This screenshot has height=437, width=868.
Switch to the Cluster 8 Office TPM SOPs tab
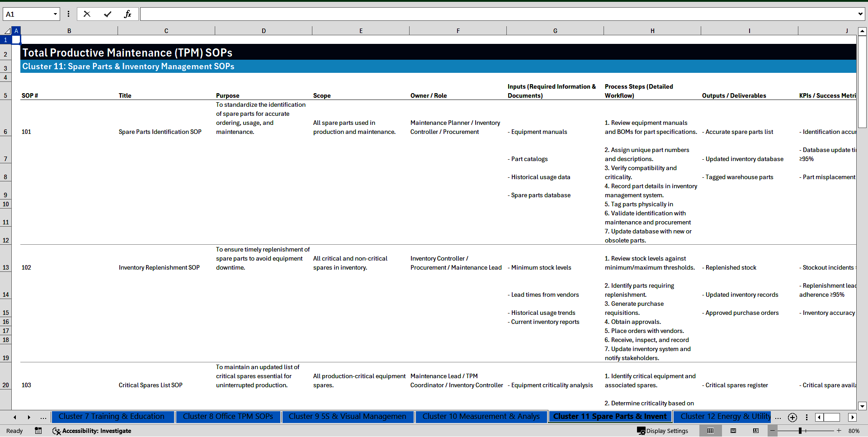228,417
